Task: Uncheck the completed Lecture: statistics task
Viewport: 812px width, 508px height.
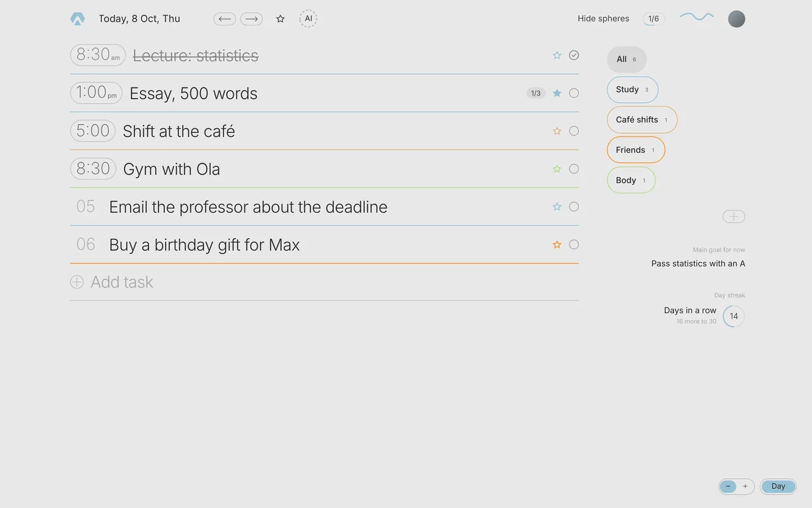Action: click(574, 55)
